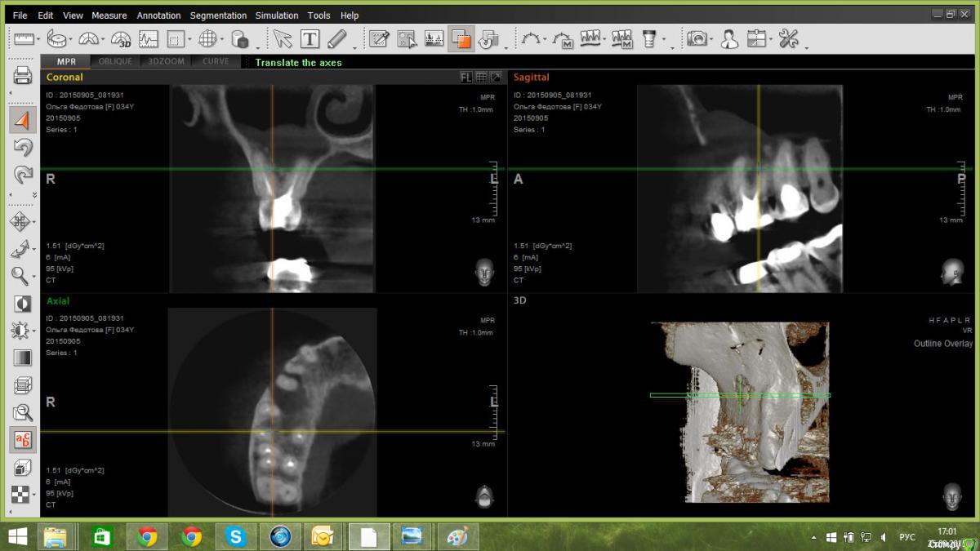This screenshot has width=980, height=551.
Task: Open the camera capture dropdown arrow
Action: point(711,40)
